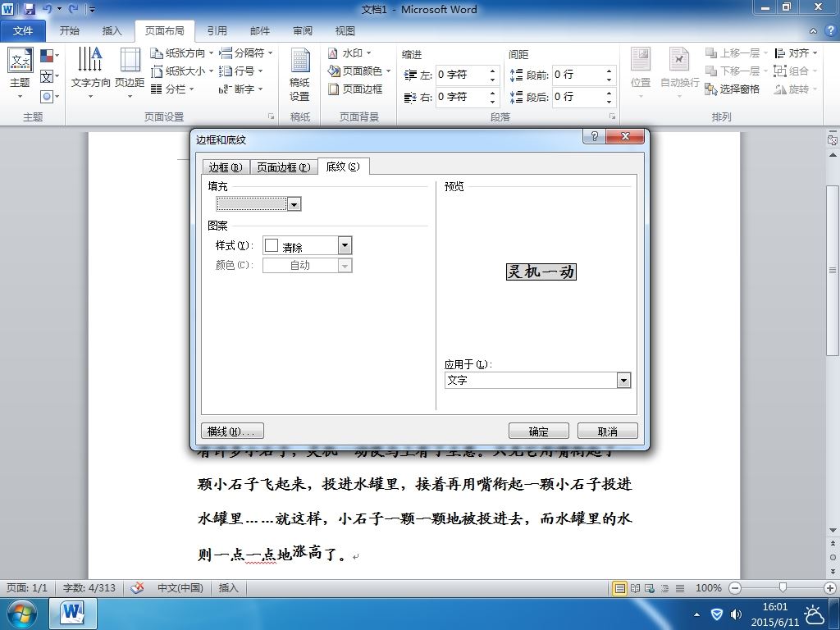
Task: Open the 开始 ribbon tab
Action: pos(69,30)
